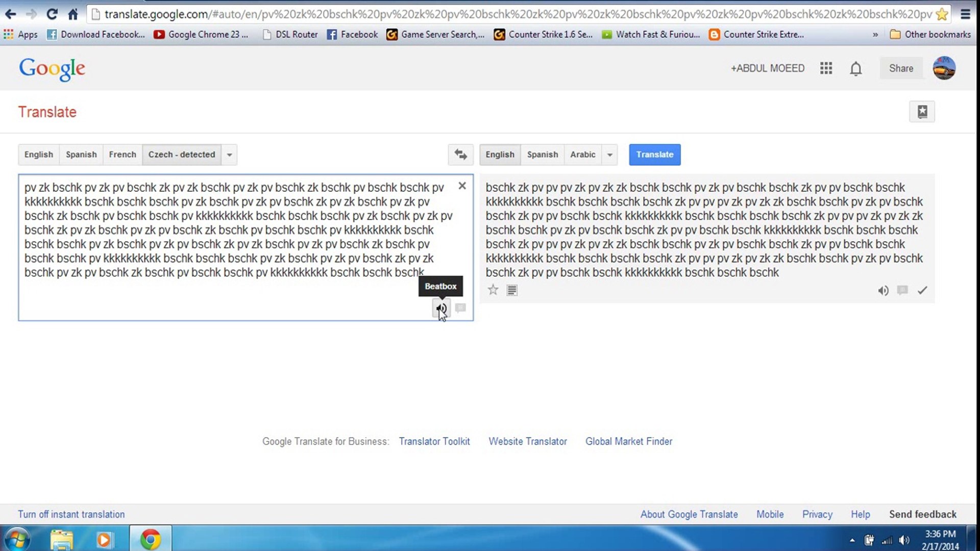Listen to translated text speaker icon
This screenshot has width=980, height=551.
click(x=883, y=290)
